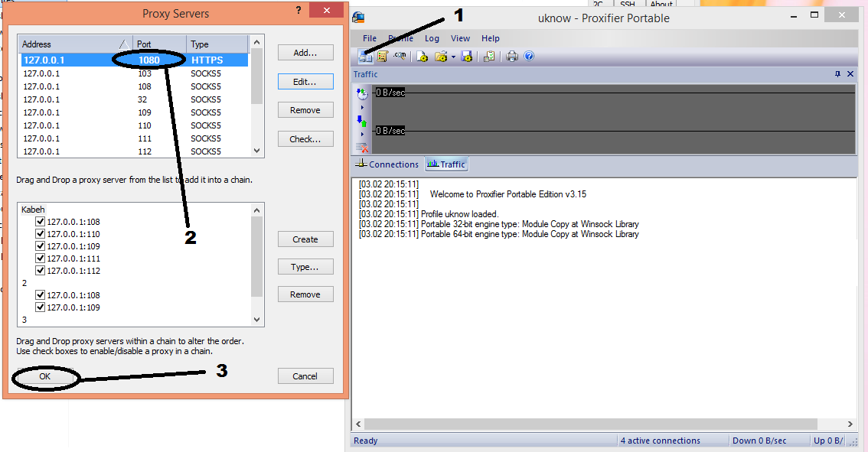Open Proxy Settings toolbar icon
This screenshot has height=452, width=868.
tap(365, 56)
